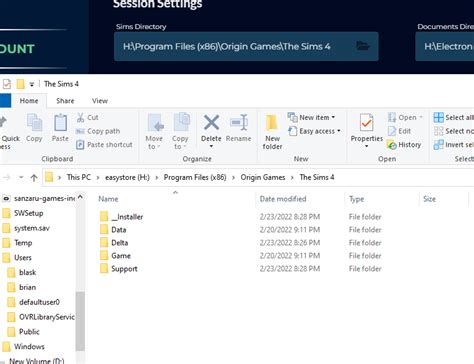Click the Sims Directory path field
Screen dimensions: 474x364
[x=246, y=46]
